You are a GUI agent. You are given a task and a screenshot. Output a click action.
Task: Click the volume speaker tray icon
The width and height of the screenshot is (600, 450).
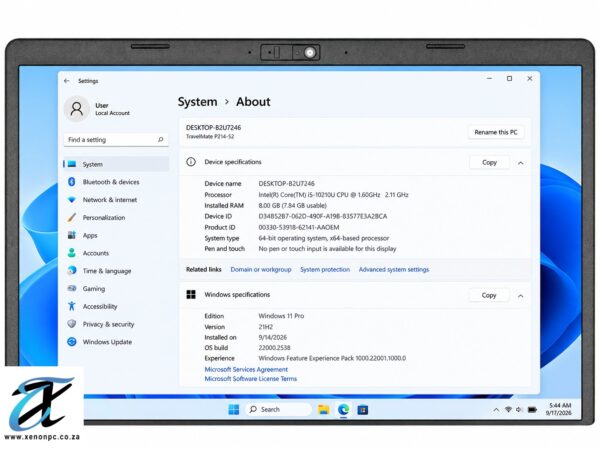tap(519, 409)
